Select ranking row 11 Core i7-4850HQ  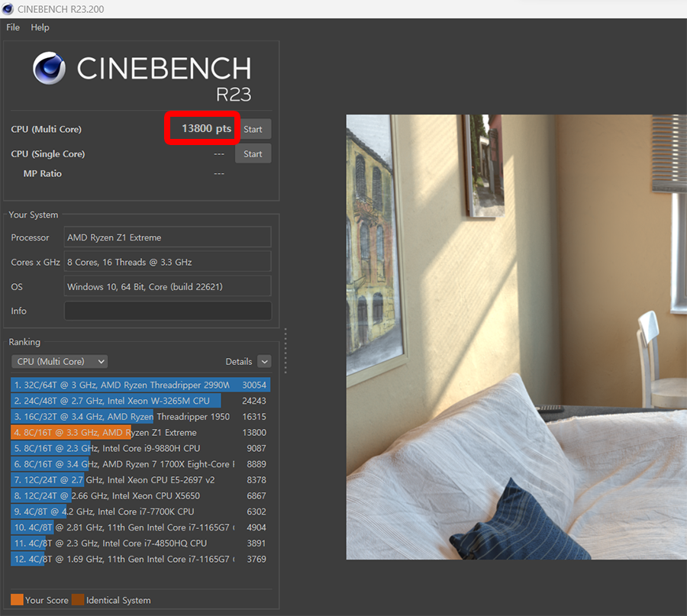pyautogui.click(x=140, y=543)
